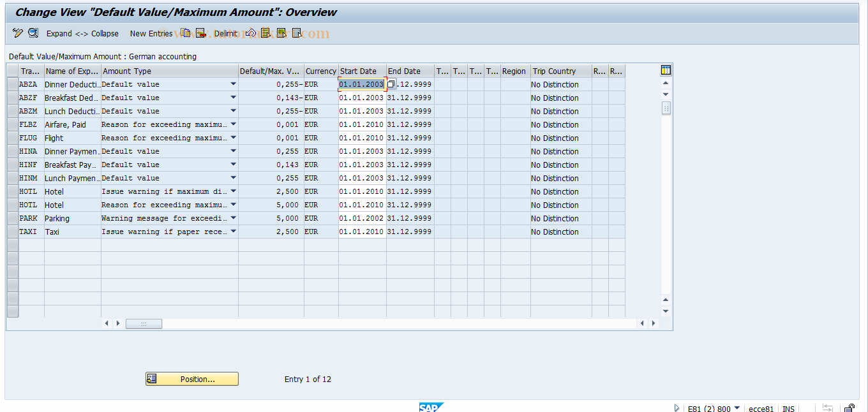Click the Start Date column header
The image size is (868, 412).
coord(362,71)
